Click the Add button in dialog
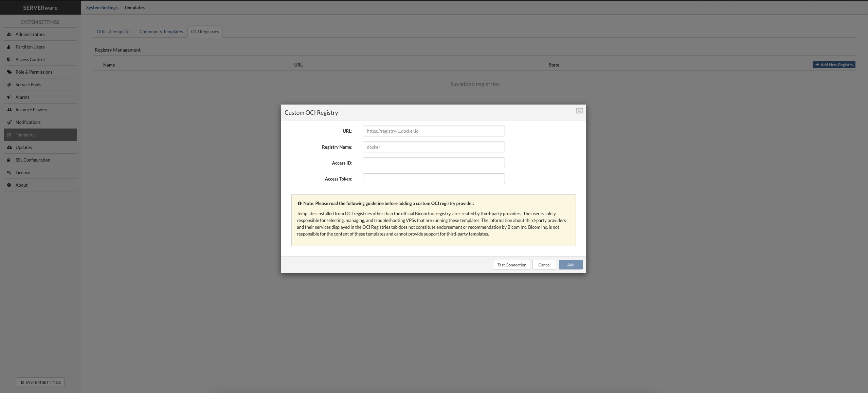Viewport: 868px width, 393px height. pyautogui.click(x=570, y=265)
